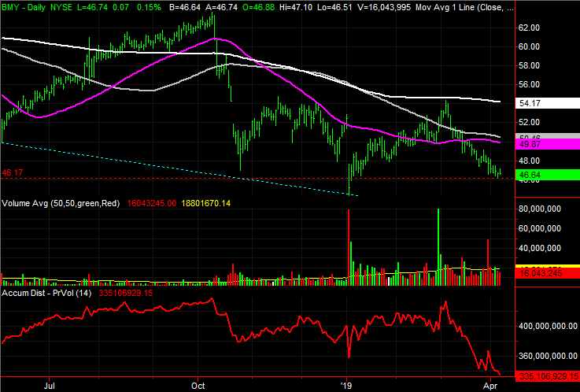Click the yellow 18801670.14 volume average value

click(206, 203)
